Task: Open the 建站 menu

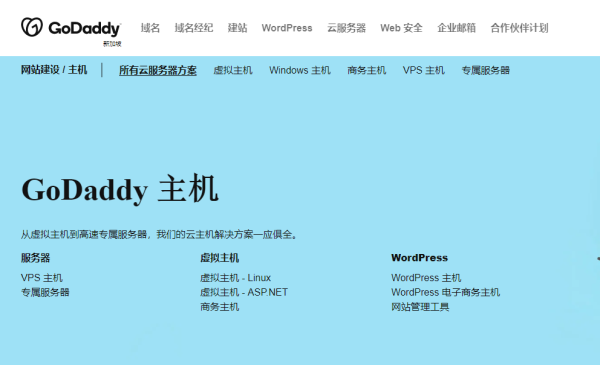Action: [237, 28]
